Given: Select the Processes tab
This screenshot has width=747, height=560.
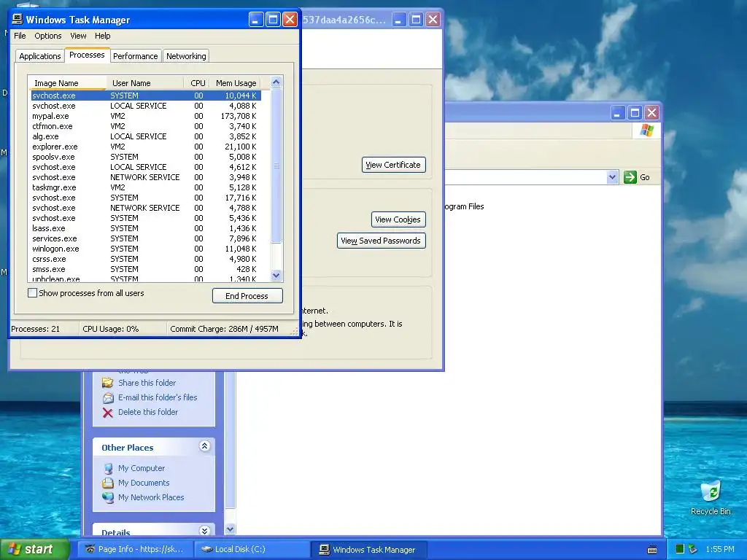Looking at the screenshot, I should (87, 55).
